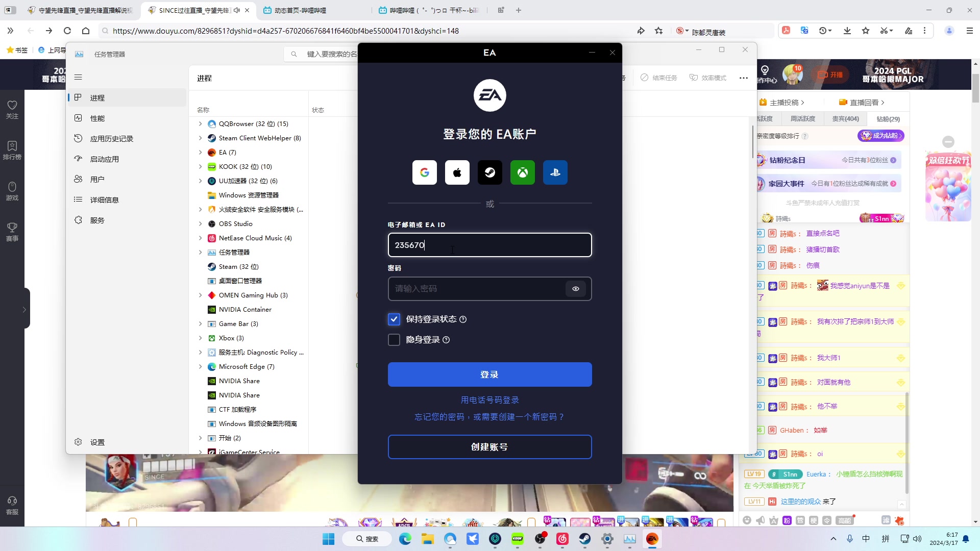980x551 pixels.
Task: Toggle password visibility eye icon
Action: [575, 289]
